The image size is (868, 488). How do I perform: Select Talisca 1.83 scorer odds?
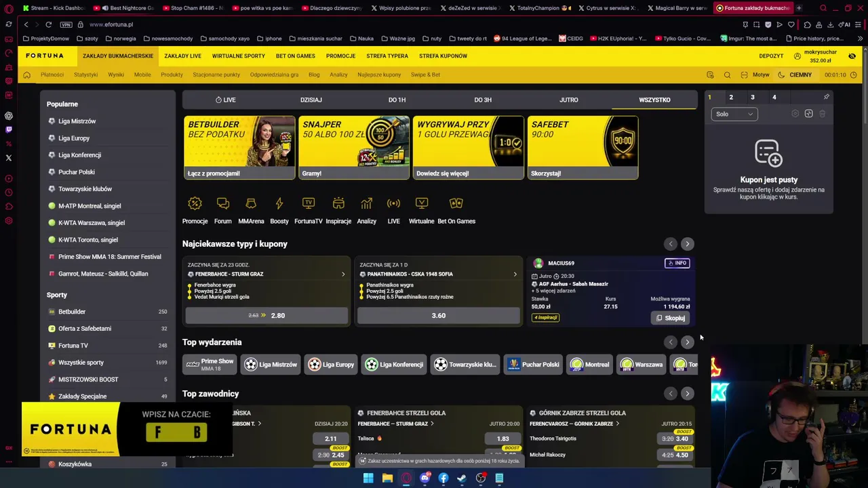(x=502, y=439)
